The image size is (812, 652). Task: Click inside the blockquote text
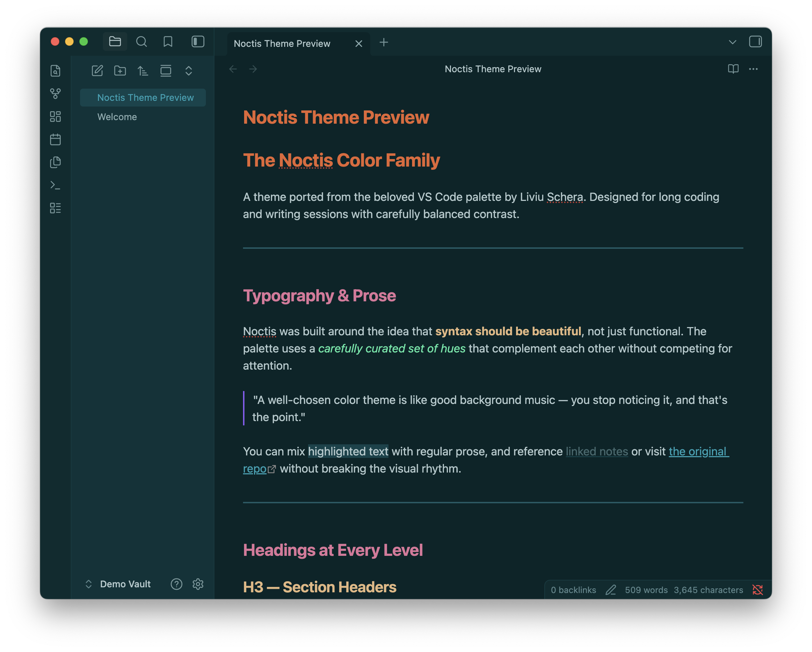[490, 408]
